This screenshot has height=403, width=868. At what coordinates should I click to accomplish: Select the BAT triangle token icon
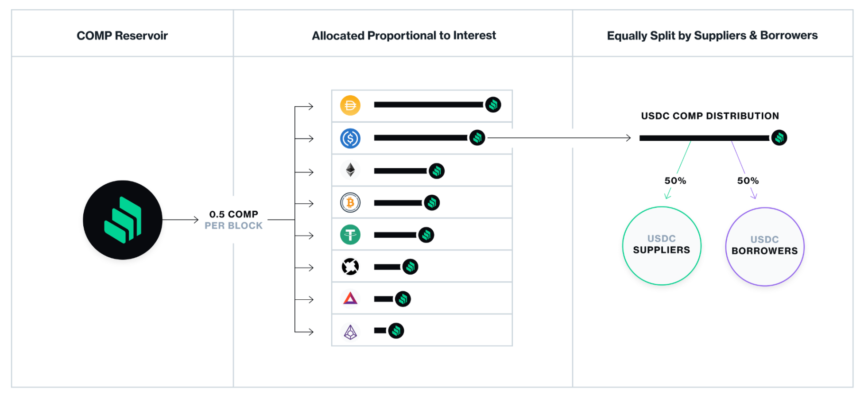tap(350, 298)
